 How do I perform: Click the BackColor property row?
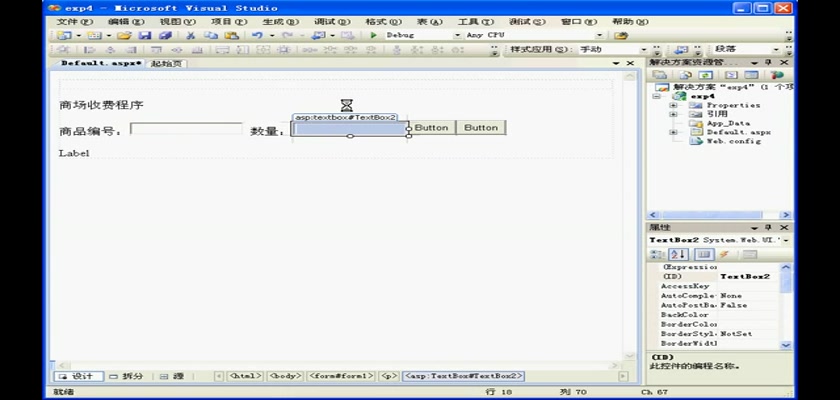(x=685, y=315)
